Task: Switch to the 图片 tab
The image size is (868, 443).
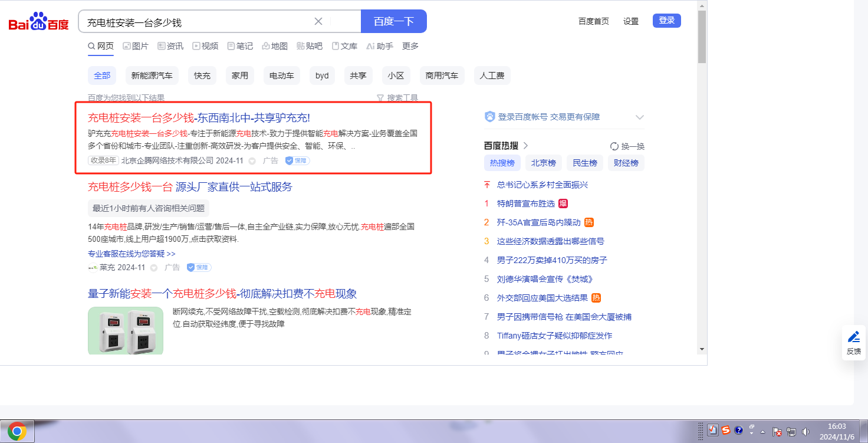Action: click(136, 46)
